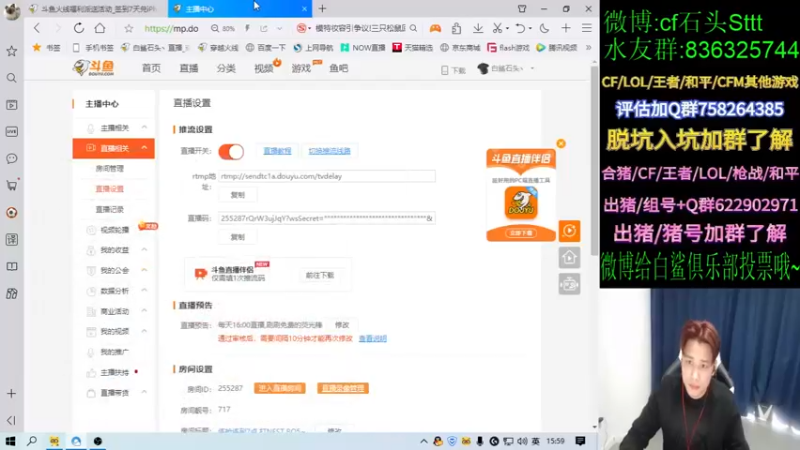Click the browser back arrow
Viewport: 800px width, 450px height.
[36, 29]
